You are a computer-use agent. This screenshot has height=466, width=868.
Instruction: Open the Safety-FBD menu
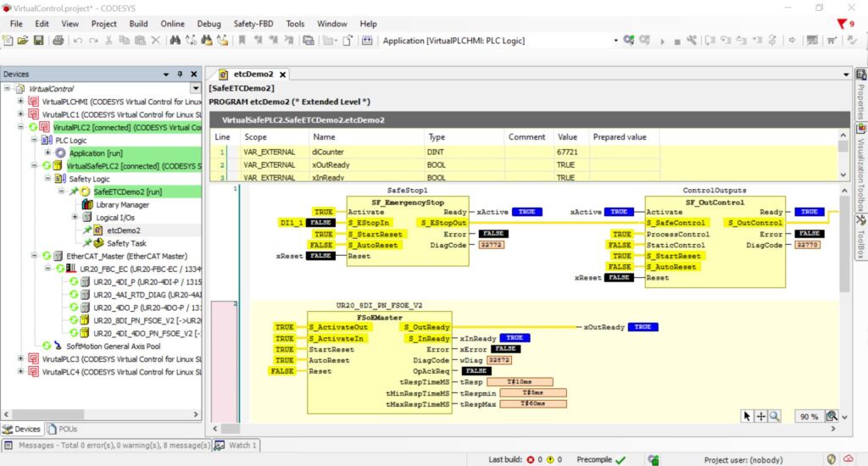(253, 24)
